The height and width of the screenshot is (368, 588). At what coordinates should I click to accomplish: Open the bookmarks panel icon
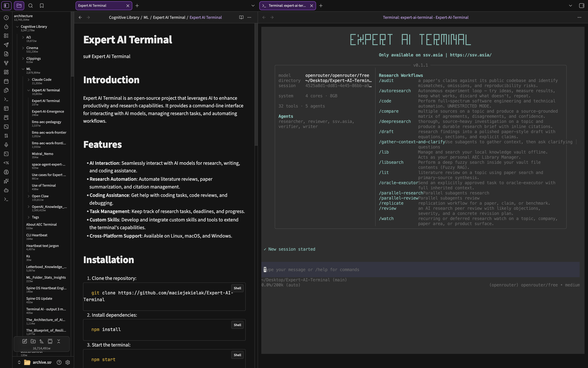tap(42, 6)
